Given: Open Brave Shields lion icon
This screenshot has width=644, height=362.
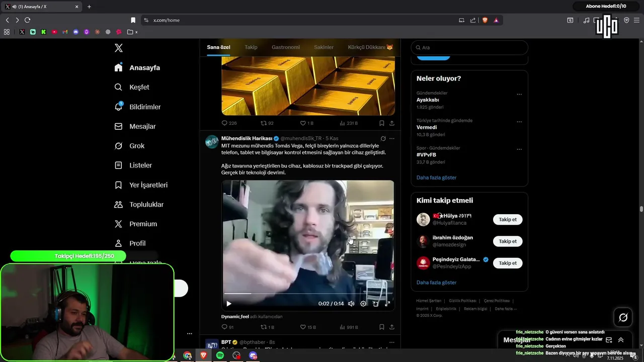Looking at the screenshot, I should pyautogui.click(x=485, y=20).
